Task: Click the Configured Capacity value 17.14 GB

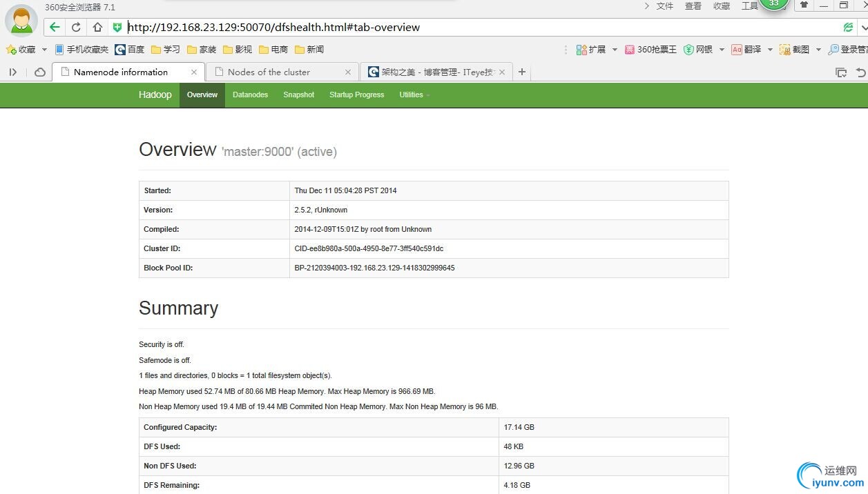Action: [519, 427]
